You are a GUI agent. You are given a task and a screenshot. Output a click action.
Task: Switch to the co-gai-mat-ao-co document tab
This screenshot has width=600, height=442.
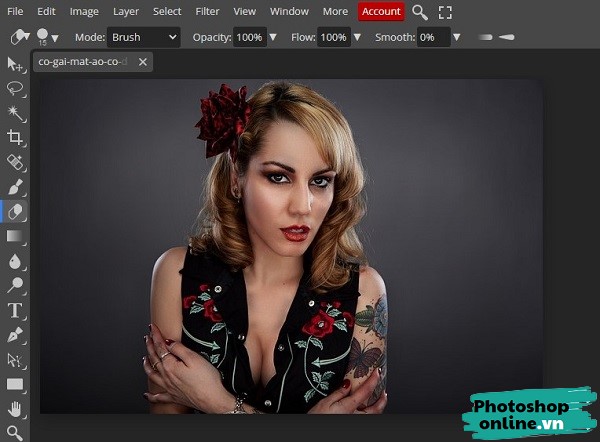83,62
